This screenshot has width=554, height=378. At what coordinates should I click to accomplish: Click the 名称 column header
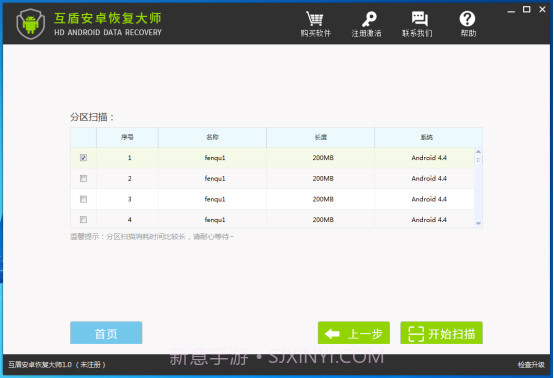(212, 137)
